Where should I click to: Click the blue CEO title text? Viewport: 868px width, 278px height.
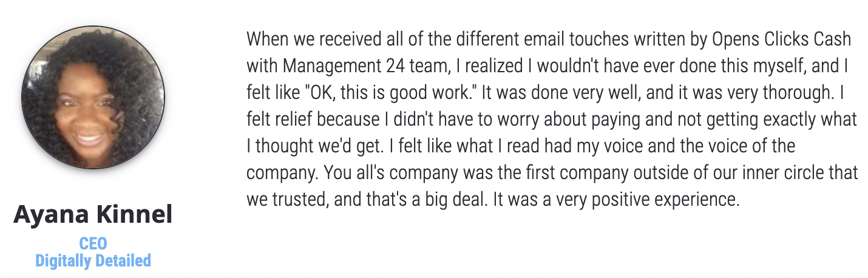pos(93,244)
